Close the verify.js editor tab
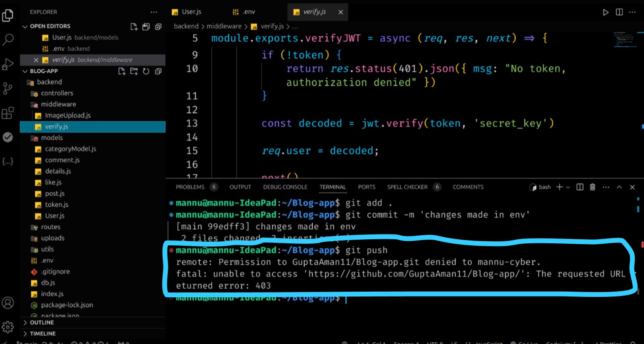 point(341,12)
